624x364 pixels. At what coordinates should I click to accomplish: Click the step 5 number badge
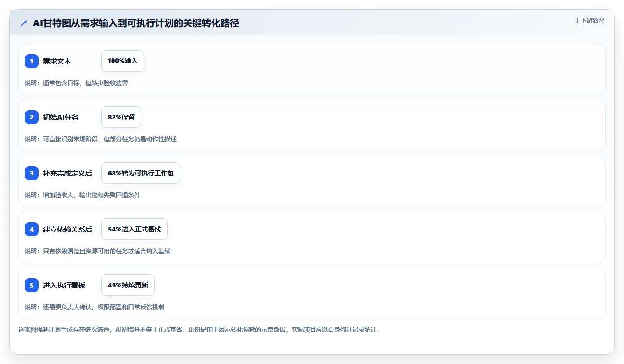32,285
